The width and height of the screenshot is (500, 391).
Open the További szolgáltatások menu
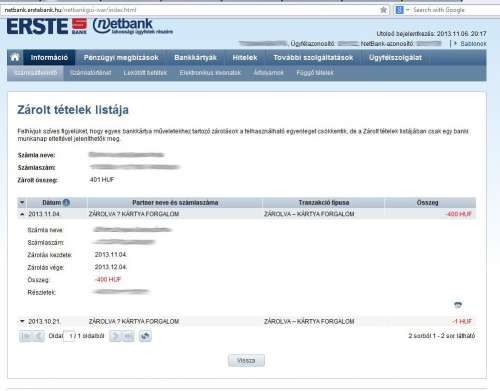pos(313,58)
